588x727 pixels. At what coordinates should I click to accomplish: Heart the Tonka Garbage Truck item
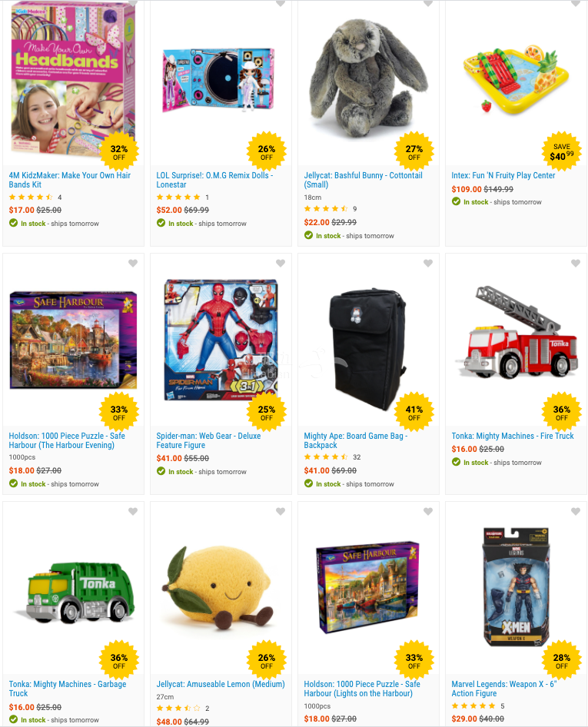133,511
